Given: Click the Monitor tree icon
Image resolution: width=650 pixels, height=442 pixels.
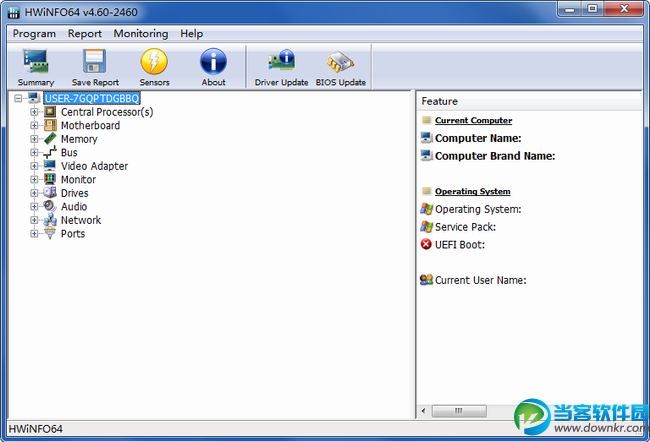Looking at the screenshot, I should tap(50, 179).
